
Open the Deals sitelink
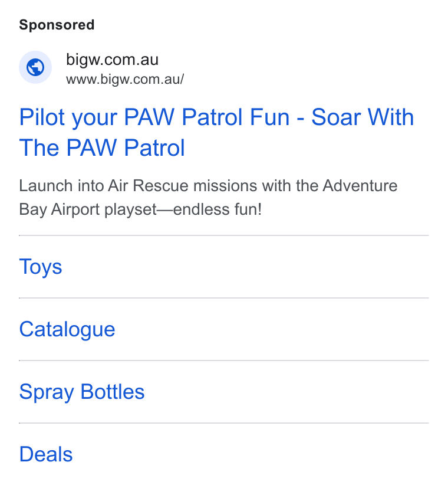46,454
